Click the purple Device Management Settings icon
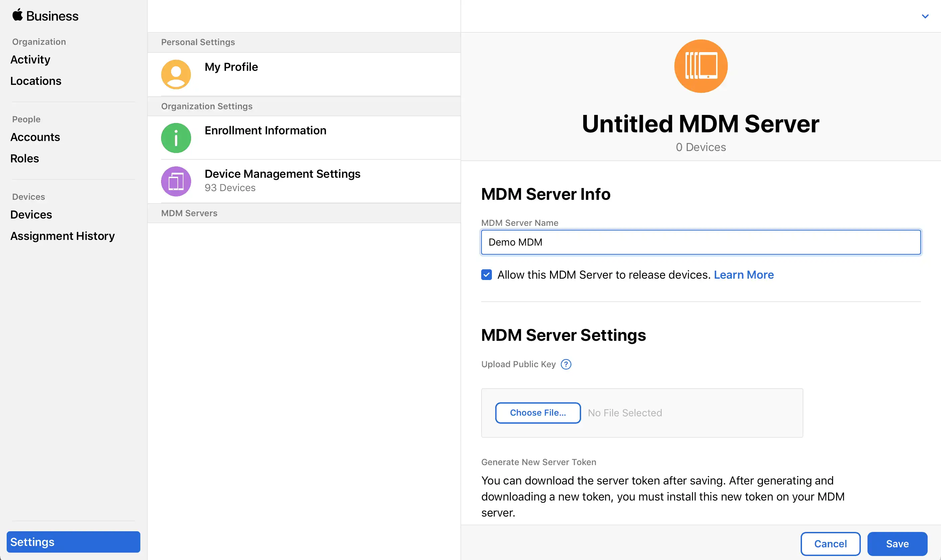 point(176,181)
